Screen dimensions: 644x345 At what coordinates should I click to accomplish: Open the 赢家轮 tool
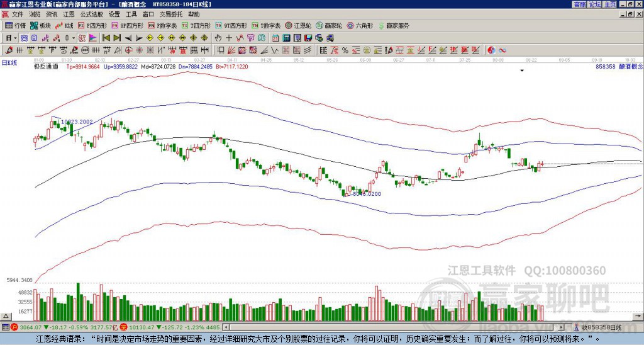(329, 25)
